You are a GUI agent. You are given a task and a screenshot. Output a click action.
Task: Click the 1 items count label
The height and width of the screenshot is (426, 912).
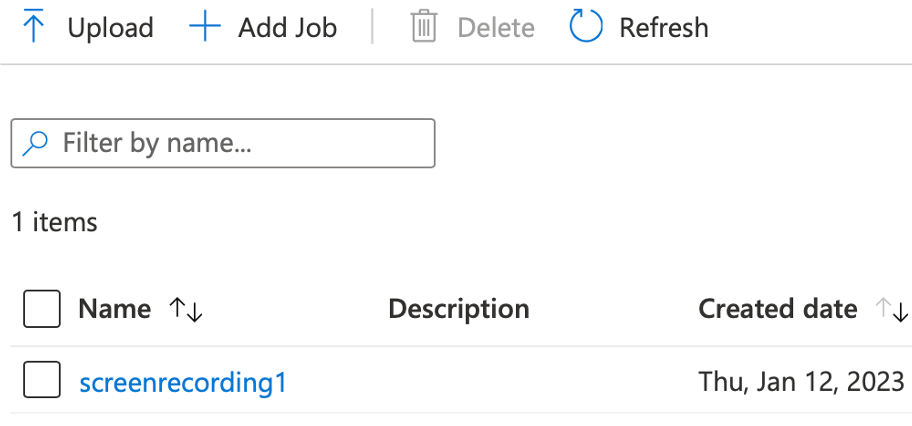[55, 222]
